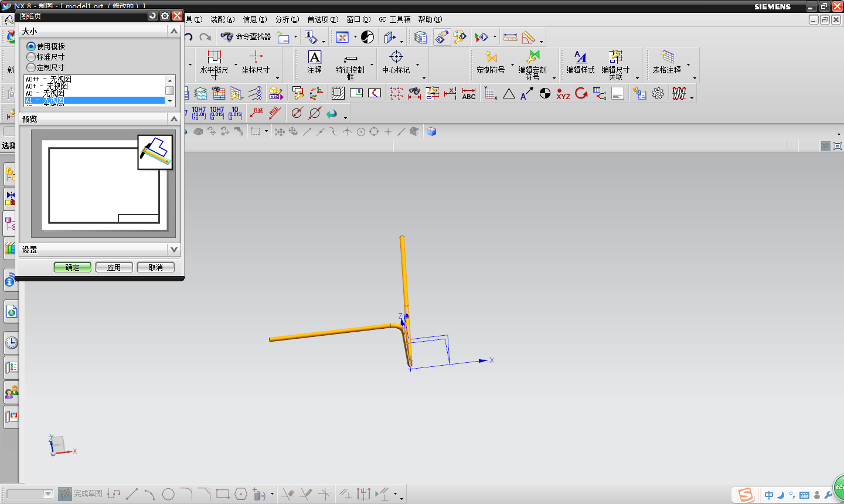This screenshot has height=504, width=844.
Task: Collapse the 大小 size section
Action: tap(173, 31)
